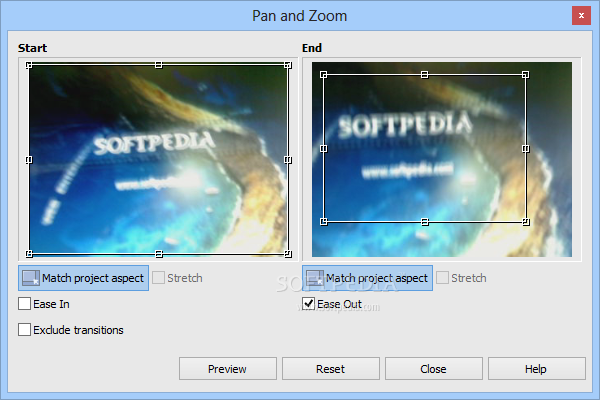Select top-left handle of Start frame

pyautogui.click(x=29, y=65)
